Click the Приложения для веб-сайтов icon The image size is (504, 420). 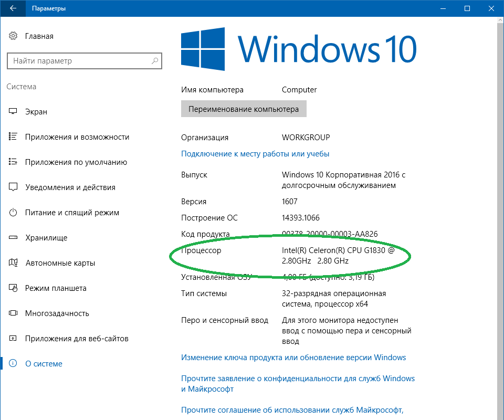[13, 339]
